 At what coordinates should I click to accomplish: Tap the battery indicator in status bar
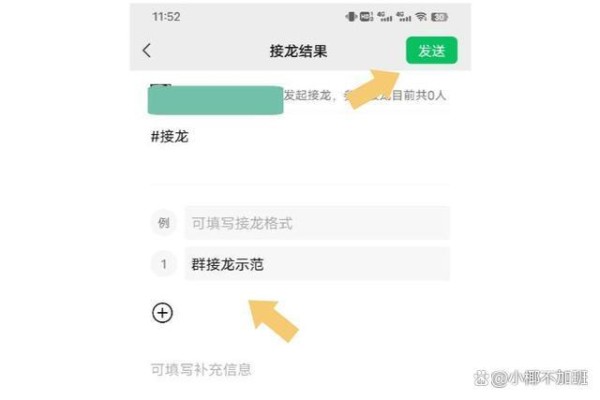(x=439, y=17)
